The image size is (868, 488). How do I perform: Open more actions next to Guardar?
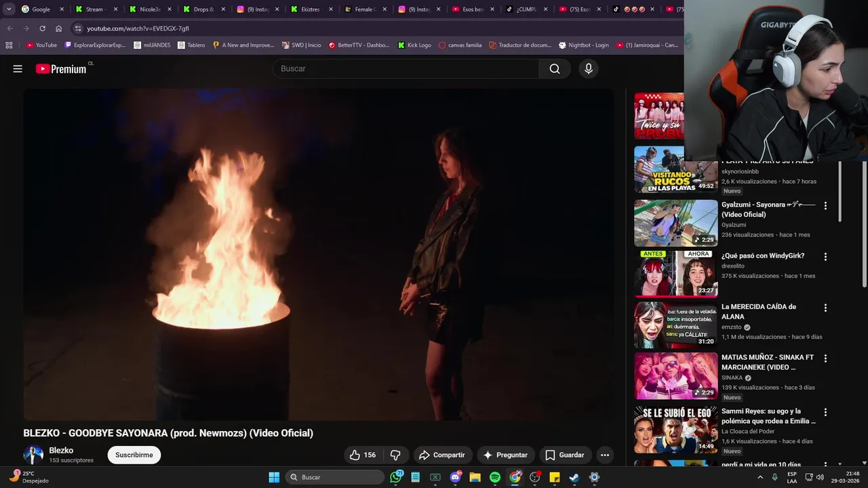[605, 455]
